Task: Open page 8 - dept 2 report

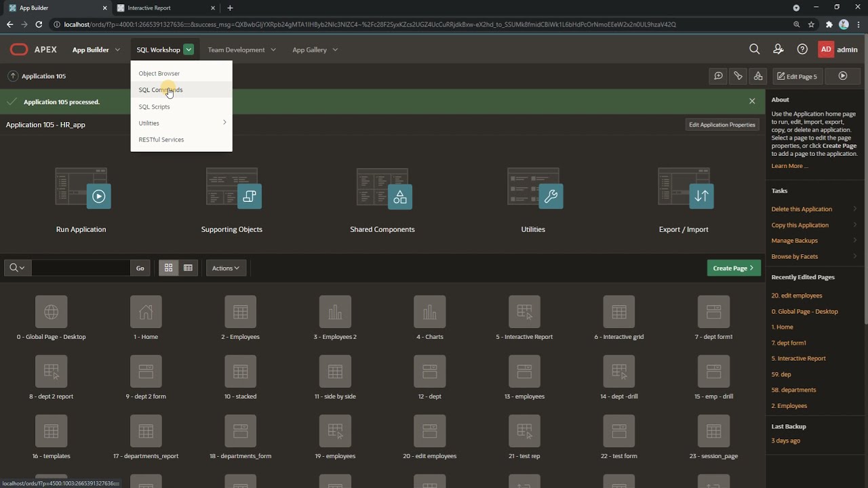Action: point(51,371)
